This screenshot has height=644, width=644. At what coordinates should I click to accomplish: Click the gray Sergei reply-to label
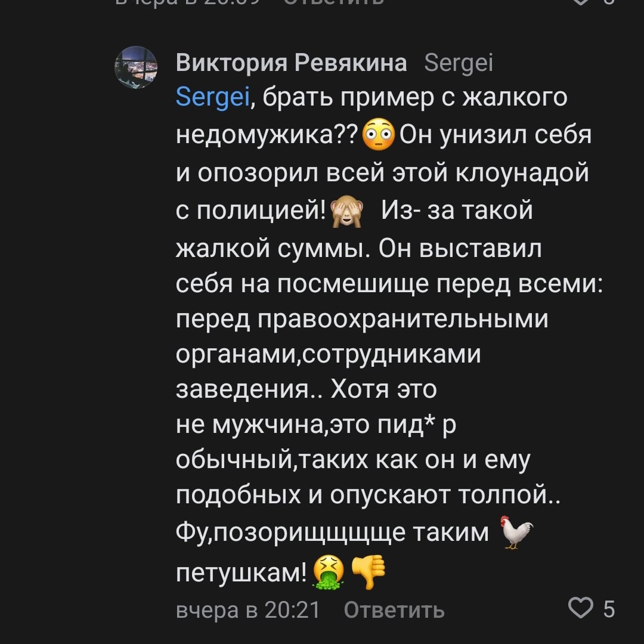pos(459,63)
